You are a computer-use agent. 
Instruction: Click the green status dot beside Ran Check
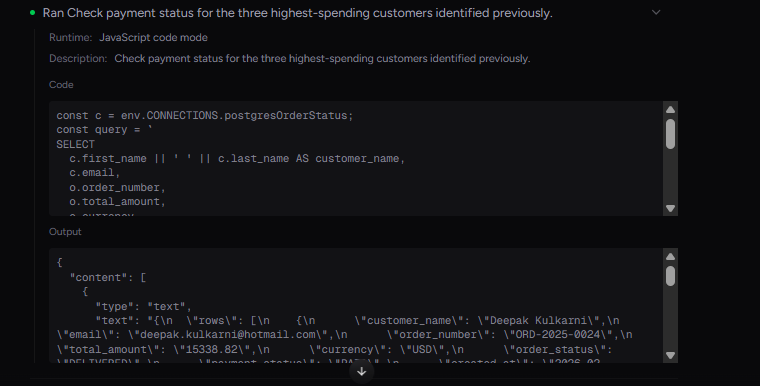click(32, 13)
